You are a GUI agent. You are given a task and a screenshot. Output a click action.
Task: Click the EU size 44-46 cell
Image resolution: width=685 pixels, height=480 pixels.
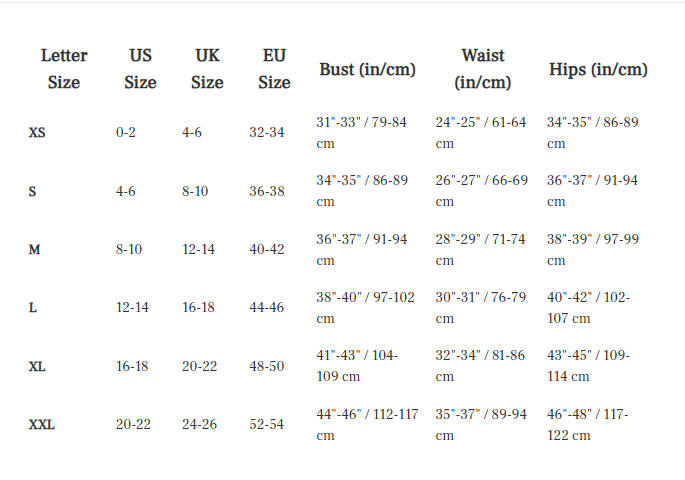[267, 308]
